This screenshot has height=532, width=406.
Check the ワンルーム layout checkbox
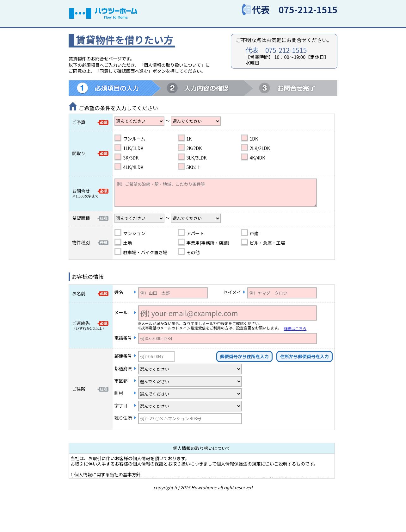point(118,138)
